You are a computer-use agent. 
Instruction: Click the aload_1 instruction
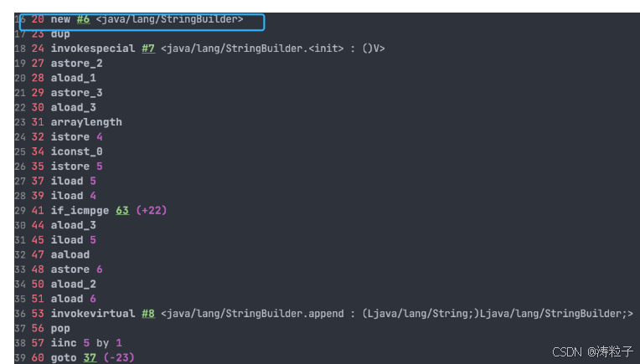pyautogui.click(x=73, y=78)
